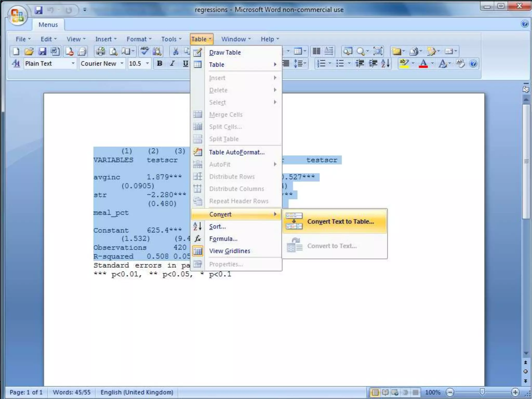The image size is (532, 399).
Task: Click the Open folder toolbar icon
Action: (x=29, y=51)
